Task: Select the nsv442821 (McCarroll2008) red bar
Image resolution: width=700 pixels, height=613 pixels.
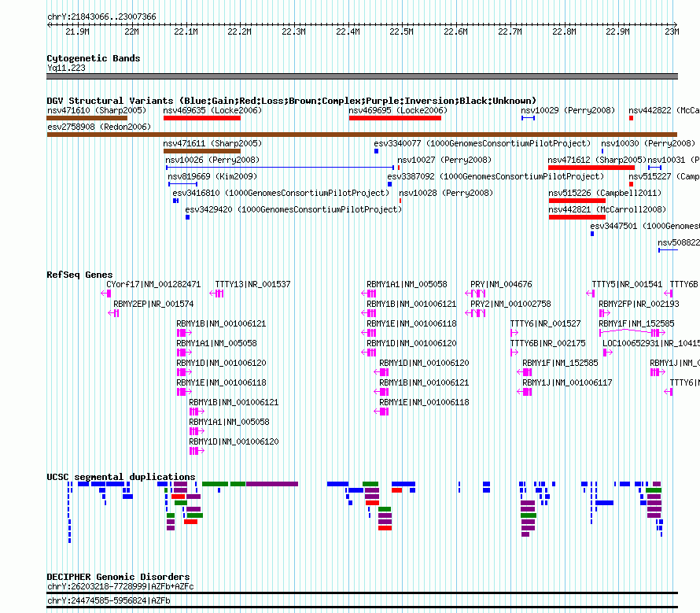Action: pyautogui.click(x=577, y=217)
